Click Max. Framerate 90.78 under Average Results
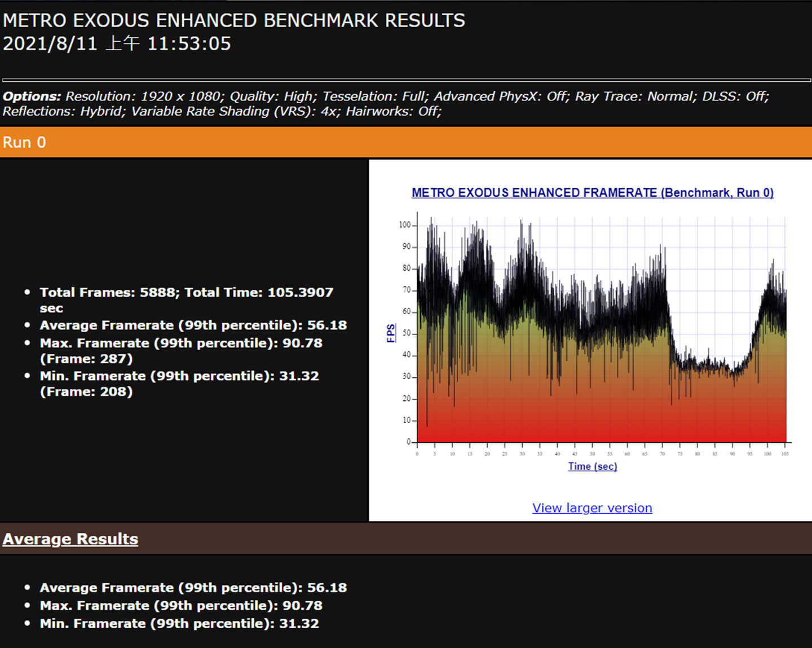Viewport: 812px width, 648px height. click(180, 606)
